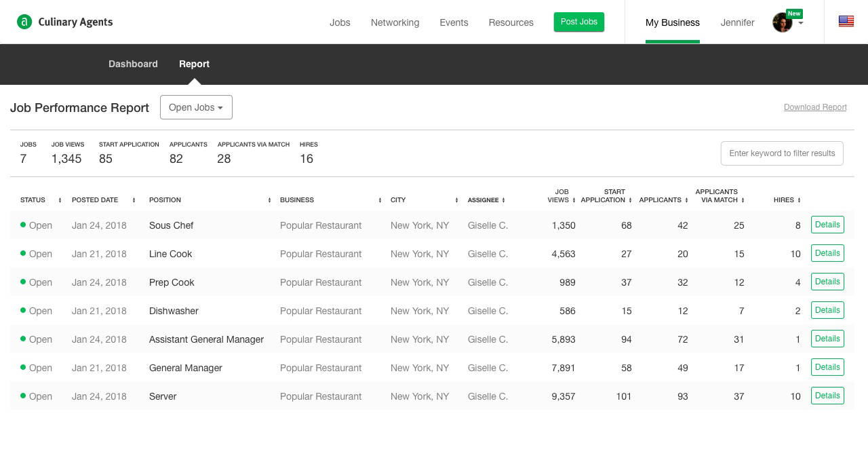
Task: Open the Business column sort expander
Action: pyautogui.click(x=380, y=200)
